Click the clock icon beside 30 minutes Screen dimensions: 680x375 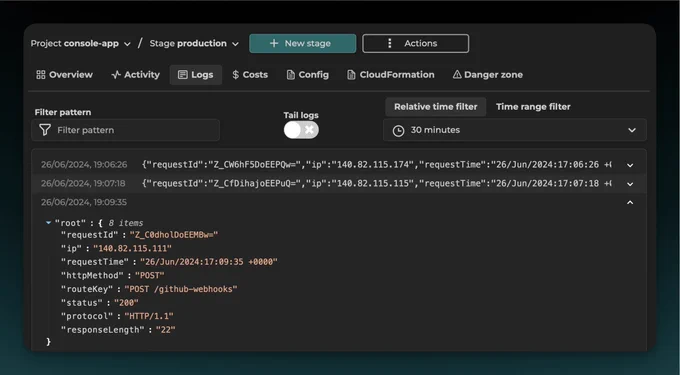(398, 130)
